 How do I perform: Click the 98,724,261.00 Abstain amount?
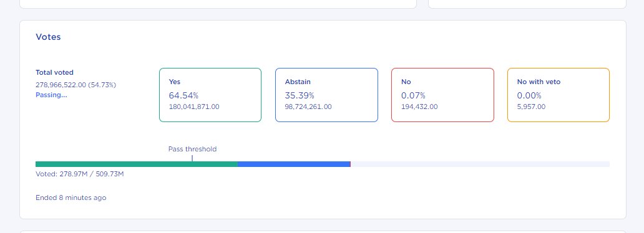click(308, 107)
